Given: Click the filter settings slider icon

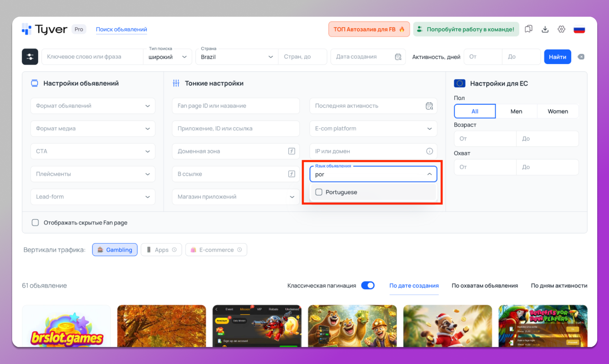Looking at the screenshot, I should 30,57.
